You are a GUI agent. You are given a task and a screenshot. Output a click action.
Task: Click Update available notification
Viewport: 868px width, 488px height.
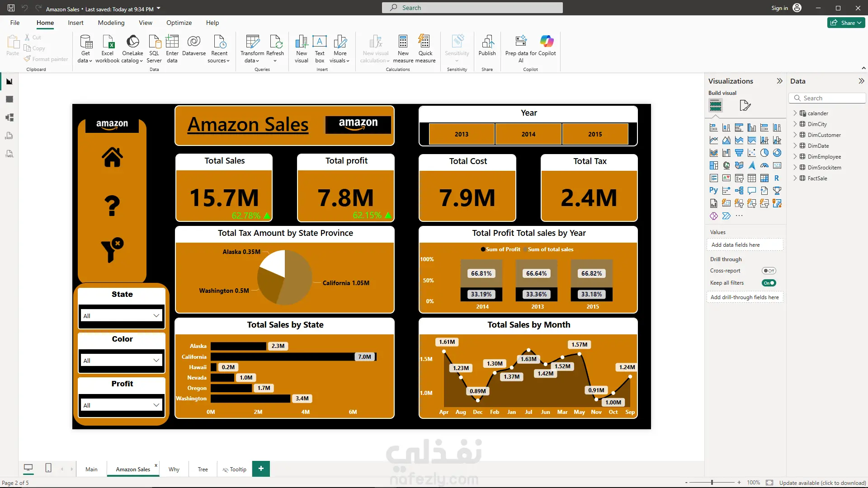tap(822, 483)
